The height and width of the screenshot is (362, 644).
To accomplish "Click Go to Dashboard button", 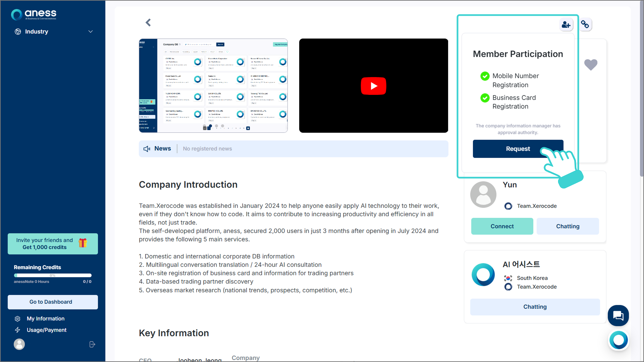I will coord(53,302).
